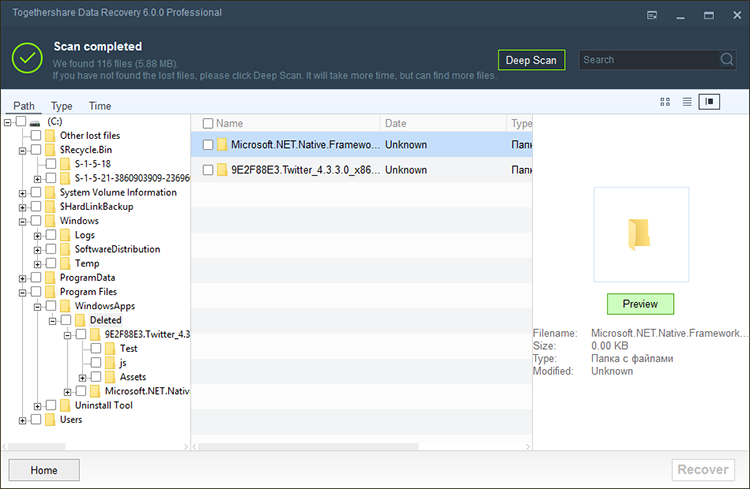Collapse the C: drive tree node
This screenshot has width=750, height=489.
[7, 122]
